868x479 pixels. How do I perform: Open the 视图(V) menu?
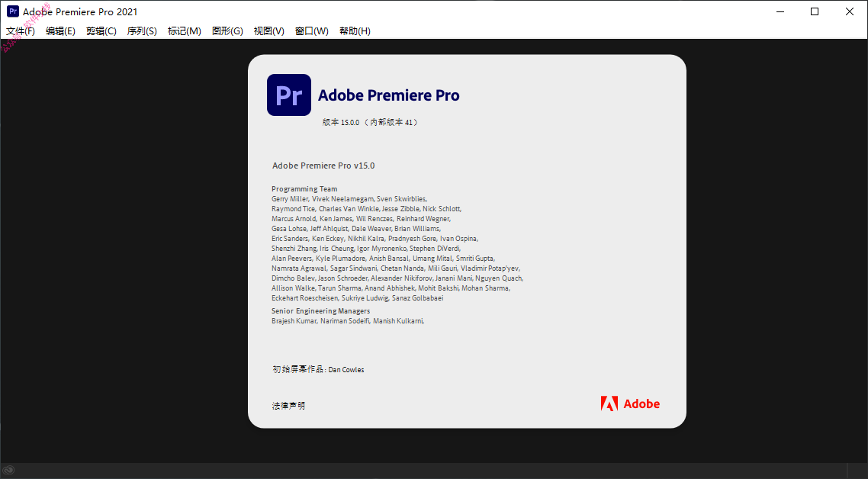[x=269, y=31]
